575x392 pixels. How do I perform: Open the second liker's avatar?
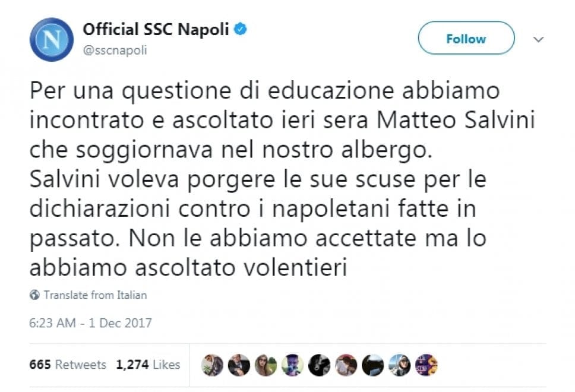pos(238,365)
